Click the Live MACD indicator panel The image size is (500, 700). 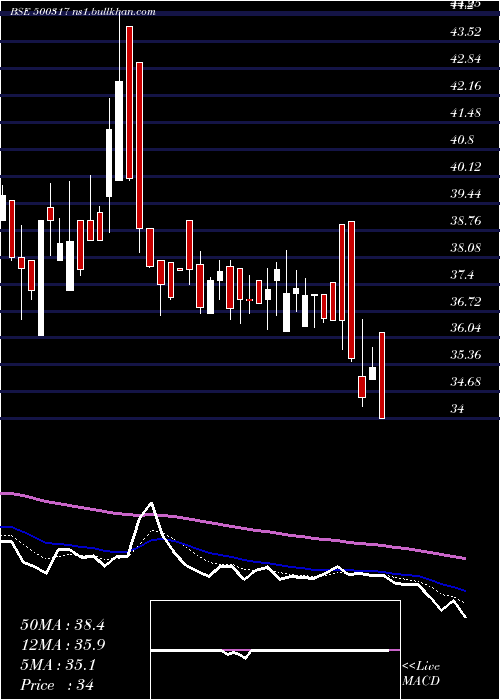(x=275, y=650)
